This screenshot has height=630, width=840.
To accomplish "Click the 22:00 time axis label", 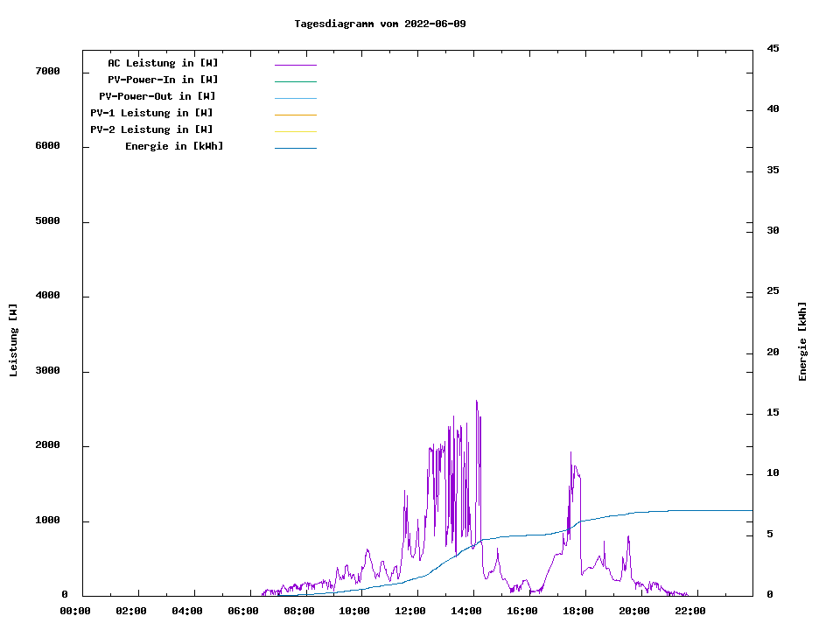I will point(689,611).
